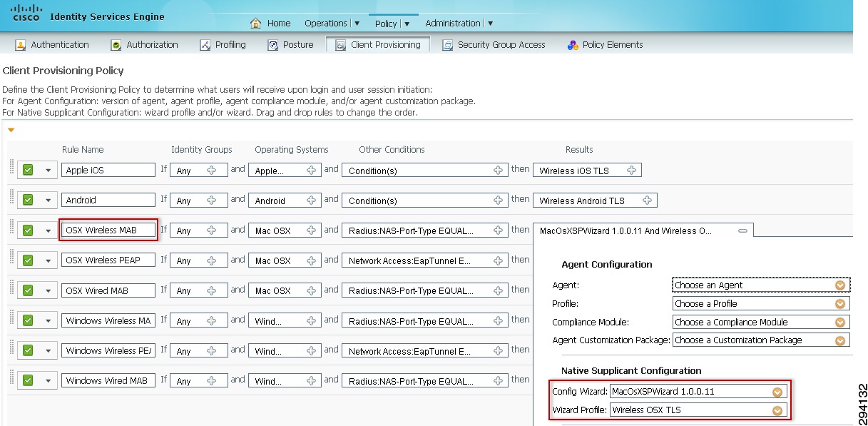This screenshot has height=426, width=868.
Task: Open status dropdown arrow for OSX Wired MAB rule
Action: pyautogui.click(x=48, y=290)
